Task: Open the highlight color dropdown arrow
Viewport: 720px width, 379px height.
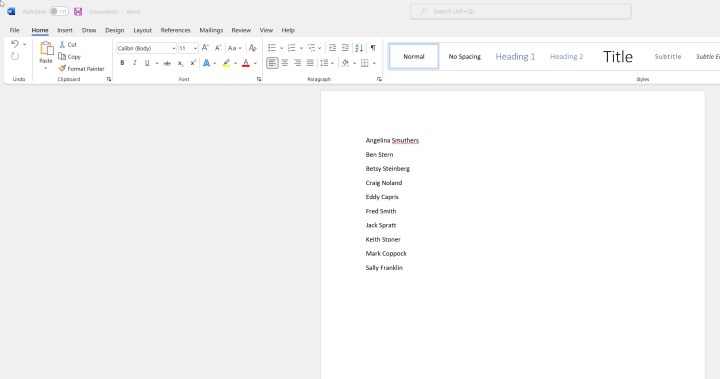Action: (236, 63)
